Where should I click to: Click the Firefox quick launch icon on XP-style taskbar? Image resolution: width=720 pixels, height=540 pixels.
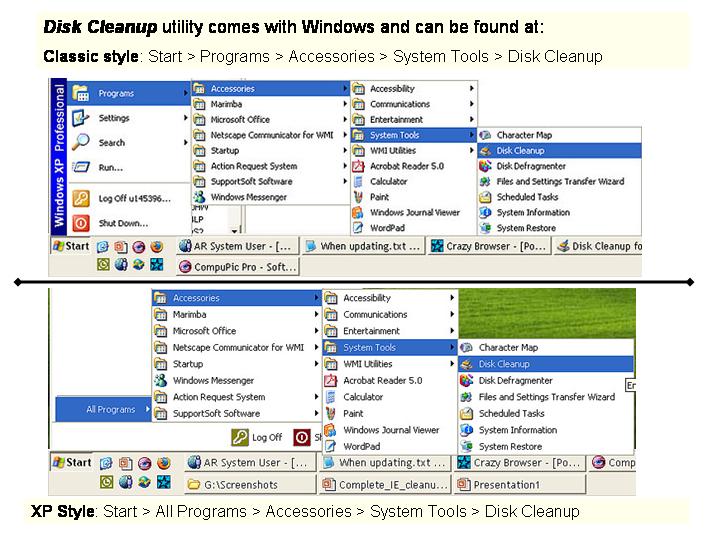coord(163,463)
